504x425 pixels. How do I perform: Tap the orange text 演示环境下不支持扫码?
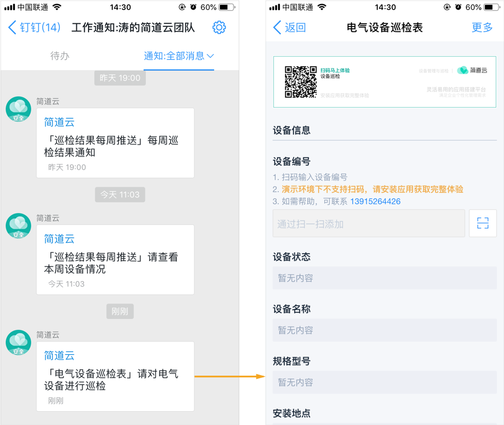[323, 189]
